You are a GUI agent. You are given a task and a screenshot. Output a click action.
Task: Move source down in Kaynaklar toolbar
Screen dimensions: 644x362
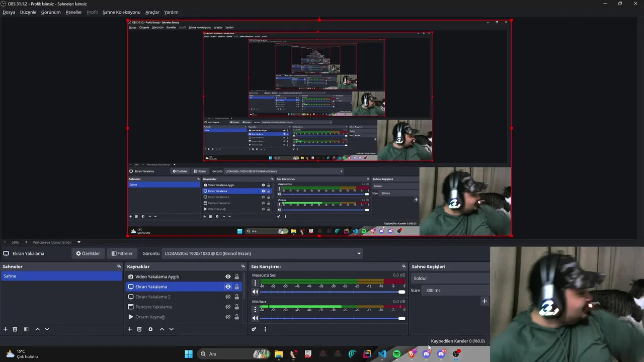click(x=171, y=329)
